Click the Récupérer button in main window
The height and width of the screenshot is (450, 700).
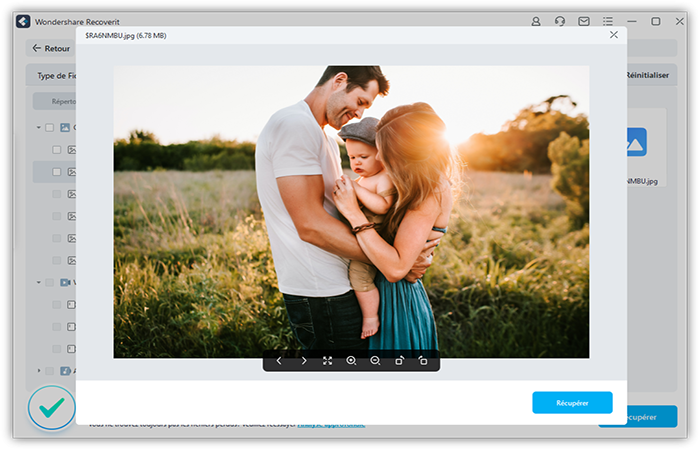coord(653,417)
